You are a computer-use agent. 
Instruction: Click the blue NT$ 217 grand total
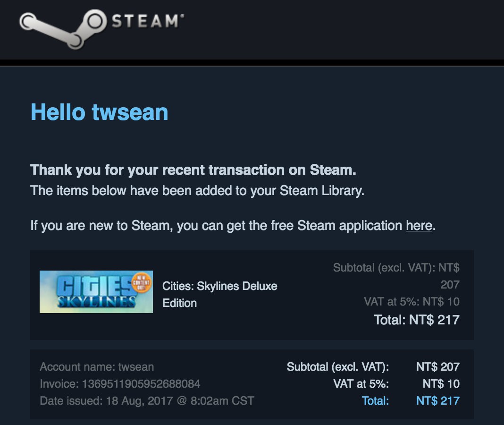pos(438,401)
